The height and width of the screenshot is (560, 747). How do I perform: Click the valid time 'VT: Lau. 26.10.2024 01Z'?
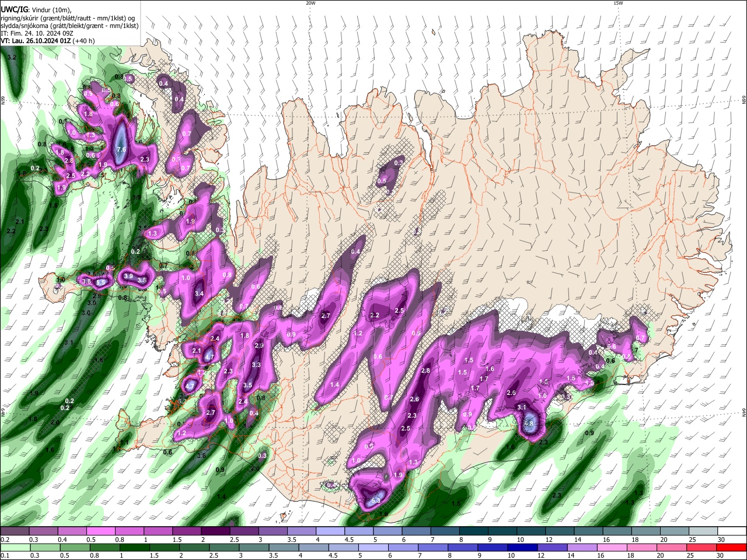tap(36, 41)
